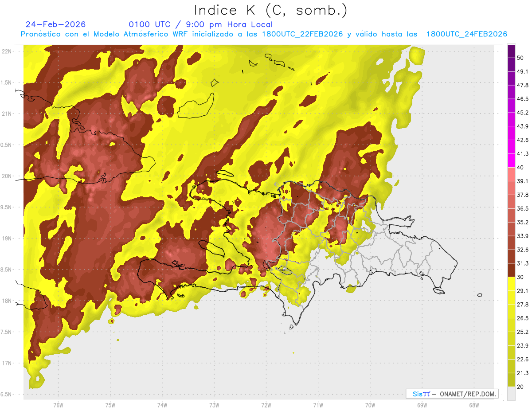This screenshot has height=411, width=532.
Task: Click the '74W' longitude axis label
Action: (162, 405)
